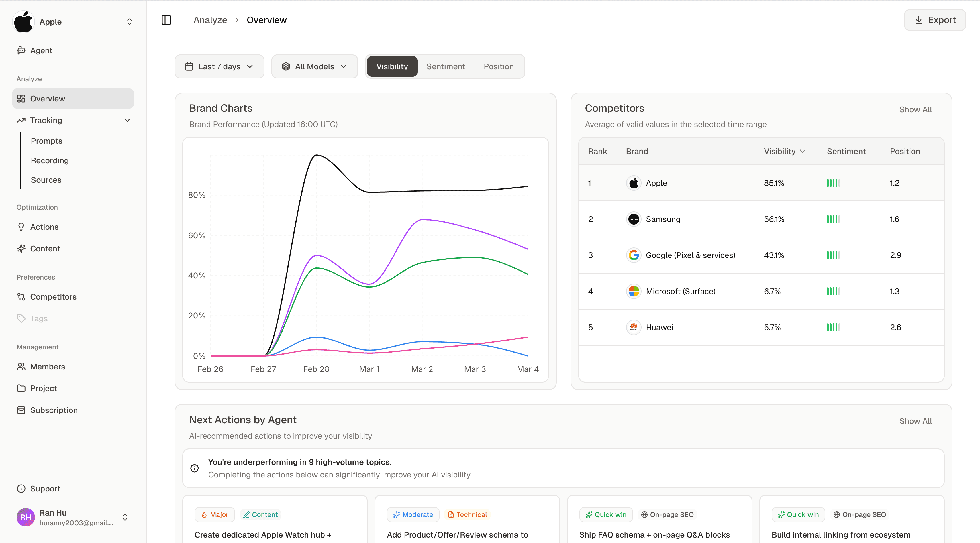Open Members people icon
The height and width of the screenshot is (543, 980).
(x=21, y=367)
